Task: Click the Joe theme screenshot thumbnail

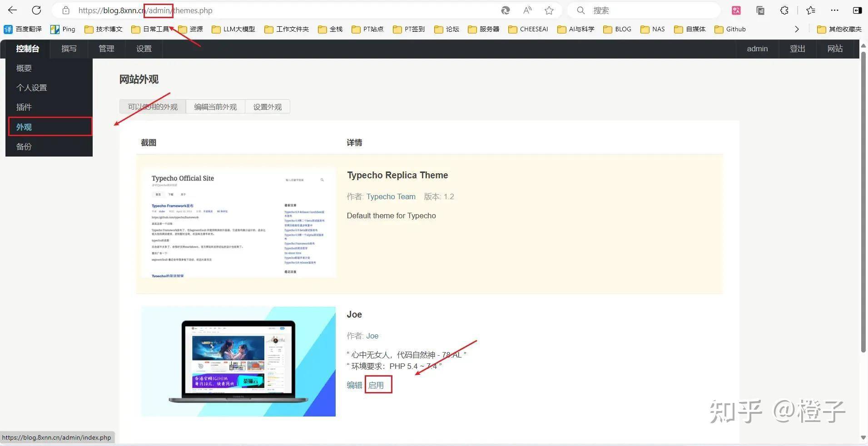Action: click(238, 362)
